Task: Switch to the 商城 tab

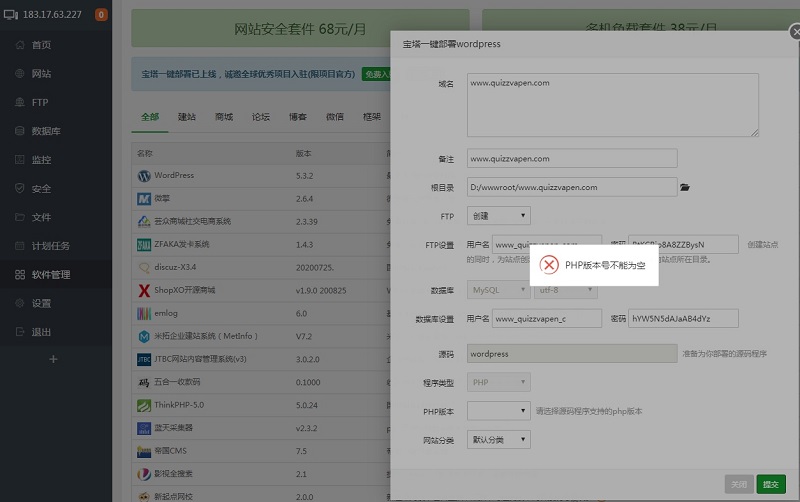Action: (224, 117)
